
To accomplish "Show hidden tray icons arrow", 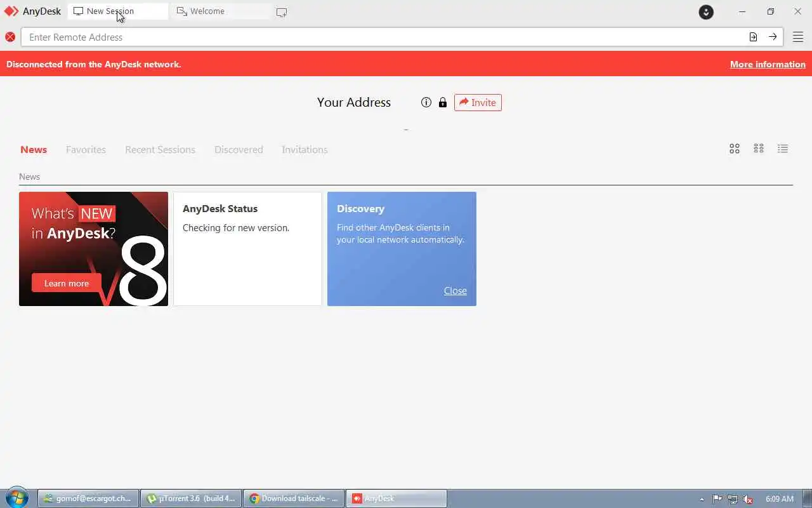I will (x=702, y=499).
